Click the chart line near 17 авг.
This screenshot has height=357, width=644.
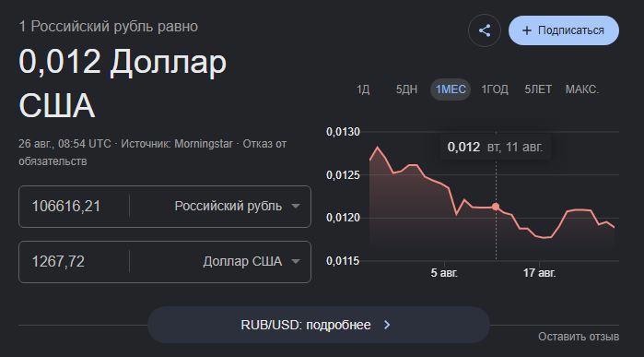coord(538,236)
